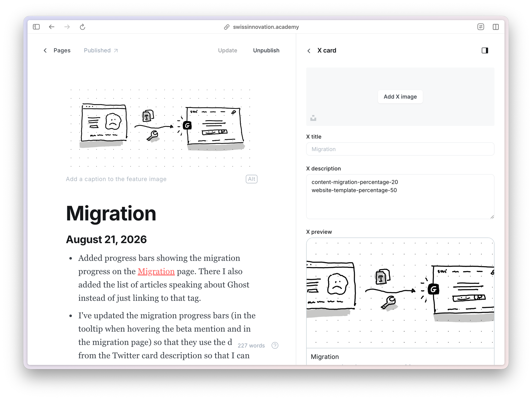The image size is (532, 400).
Task: Select the feature image in the editor
Action: [162, 128]
